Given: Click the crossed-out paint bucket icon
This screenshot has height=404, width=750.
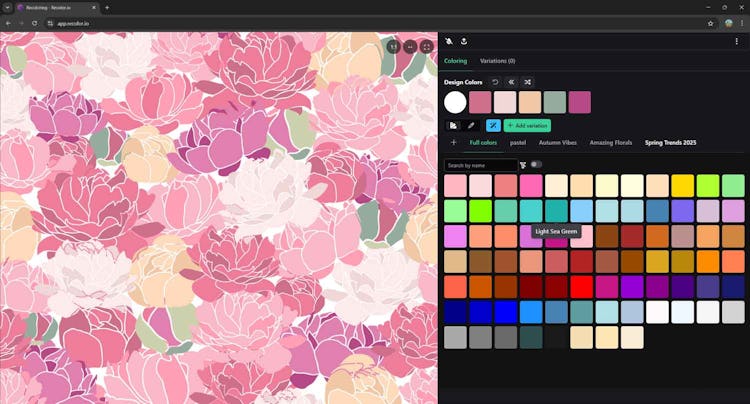Looking at the screenshot, I should coord(449,42).
